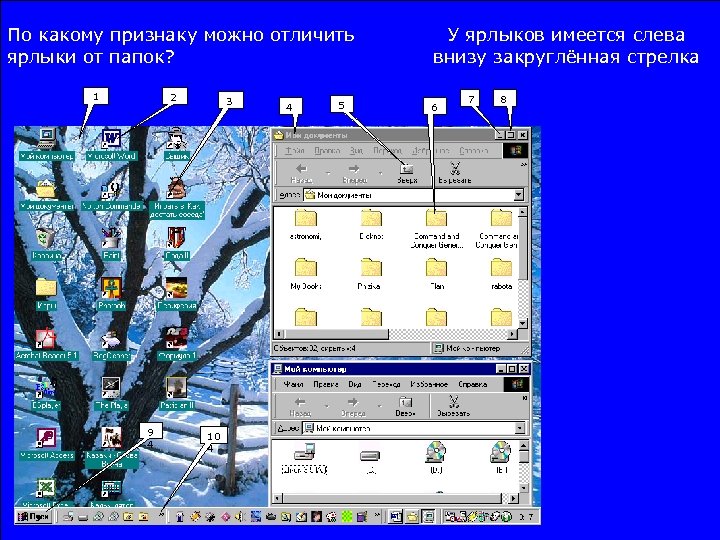Launch the Казаки game shortcut
The image size is (720, 540).
(111, 448)
